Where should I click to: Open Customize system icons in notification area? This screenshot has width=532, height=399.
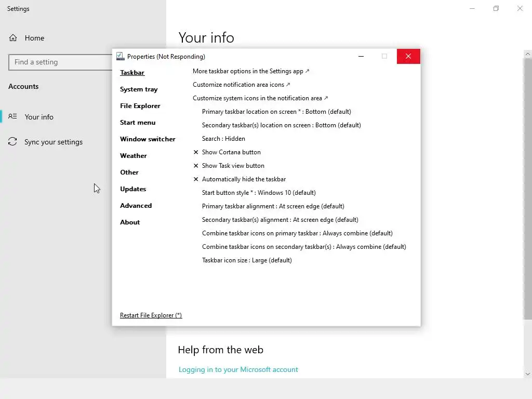260,98
